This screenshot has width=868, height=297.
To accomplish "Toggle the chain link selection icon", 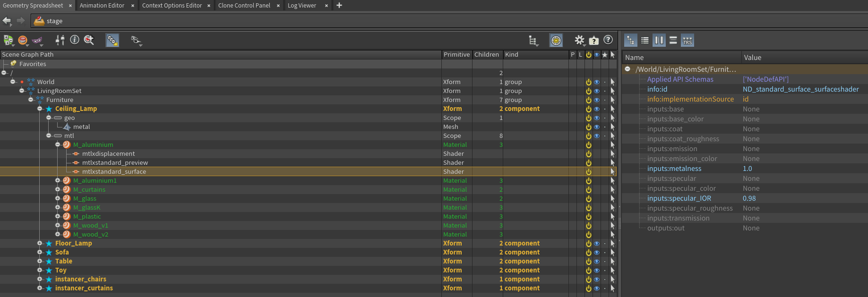I will point(112,41).
